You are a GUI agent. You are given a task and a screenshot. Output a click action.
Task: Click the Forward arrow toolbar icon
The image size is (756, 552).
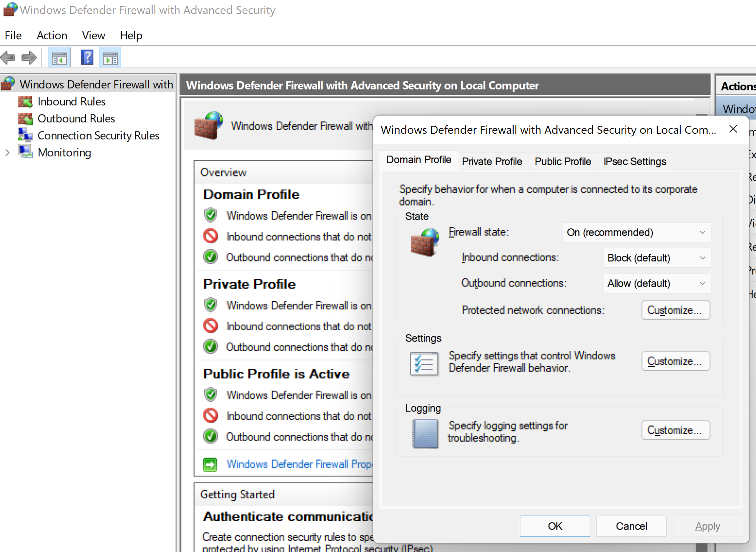tap(29, 58)
